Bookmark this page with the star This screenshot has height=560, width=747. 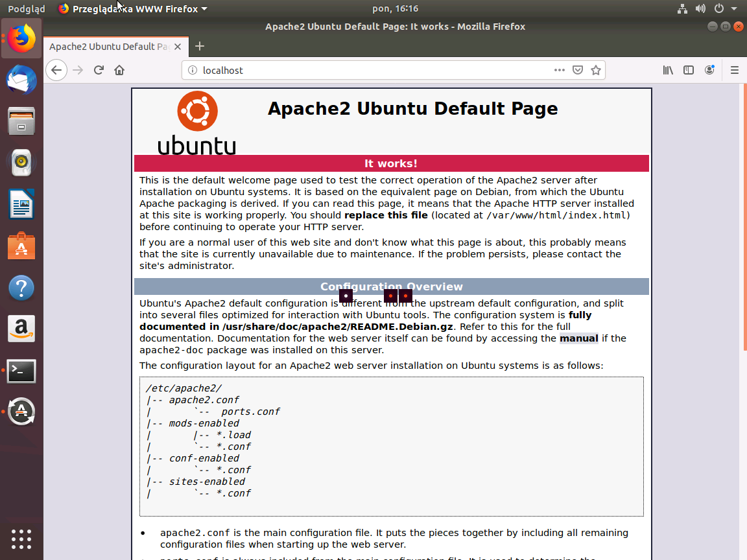595,70
